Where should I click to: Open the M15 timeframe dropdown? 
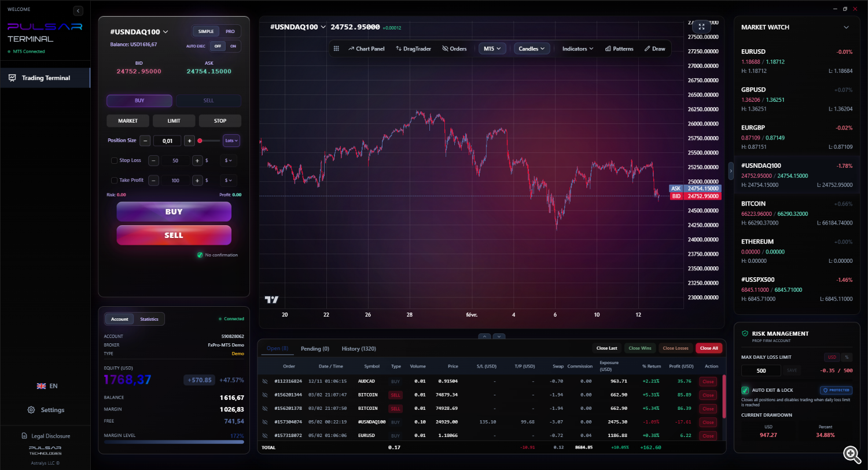492,49
